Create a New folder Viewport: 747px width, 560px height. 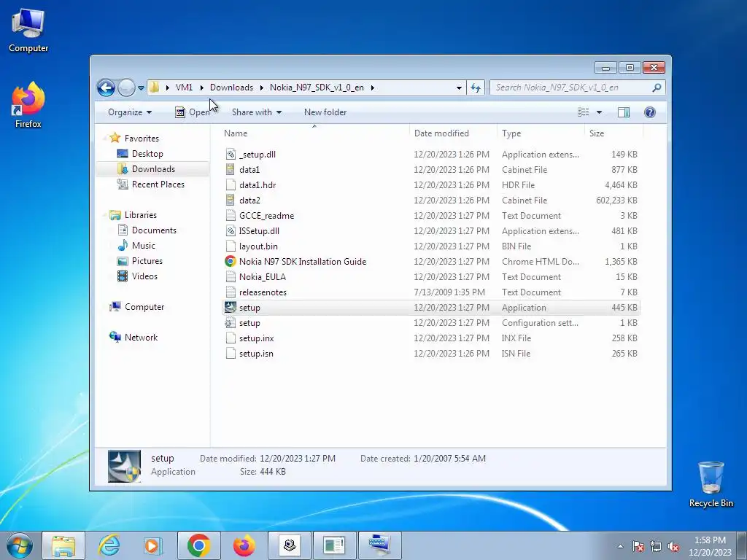[325, 112]
